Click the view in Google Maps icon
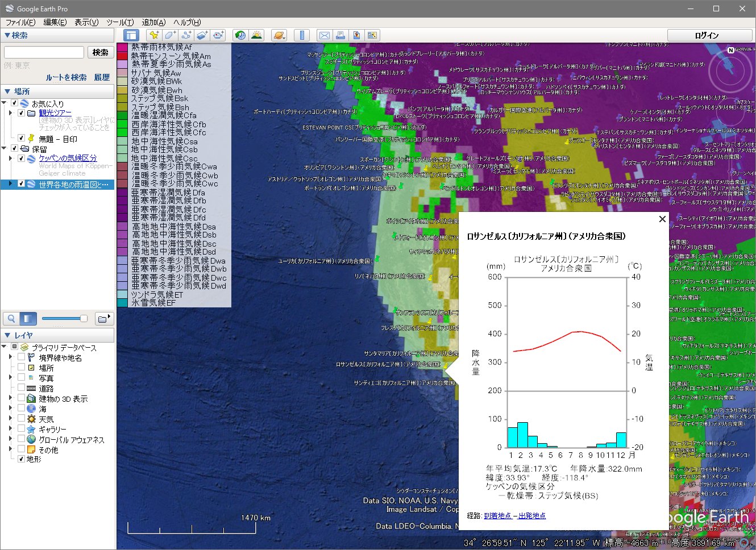The height and width of the screenshot is (550, 756). (x=372, y=35)
